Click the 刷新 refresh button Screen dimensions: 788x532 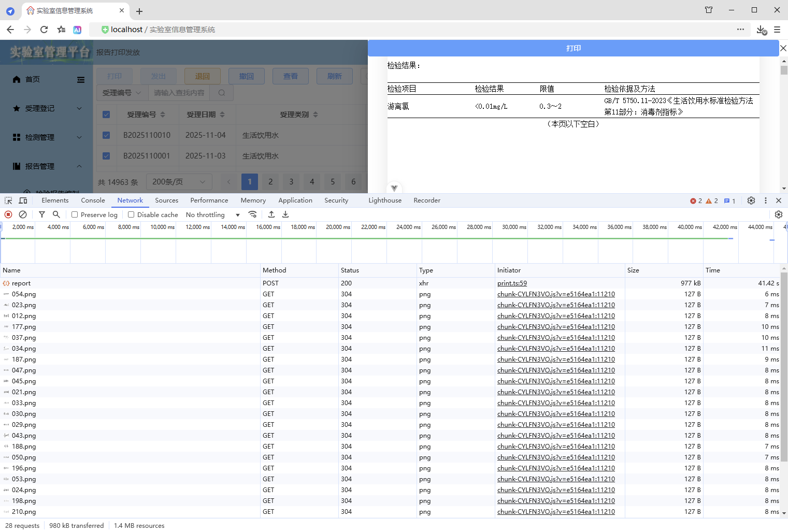pos(334,76)
